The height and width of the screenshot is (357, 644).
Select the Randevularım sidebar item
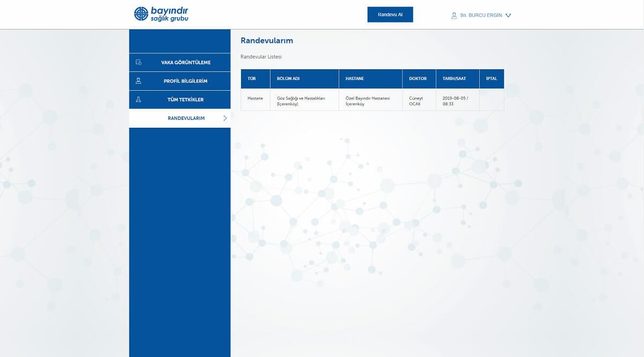(186, 118)
